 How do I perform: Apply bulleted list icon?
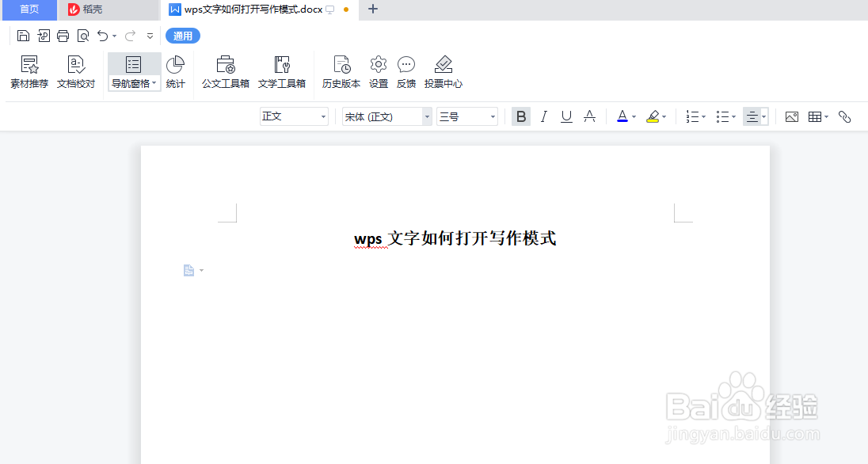[721, 117]
